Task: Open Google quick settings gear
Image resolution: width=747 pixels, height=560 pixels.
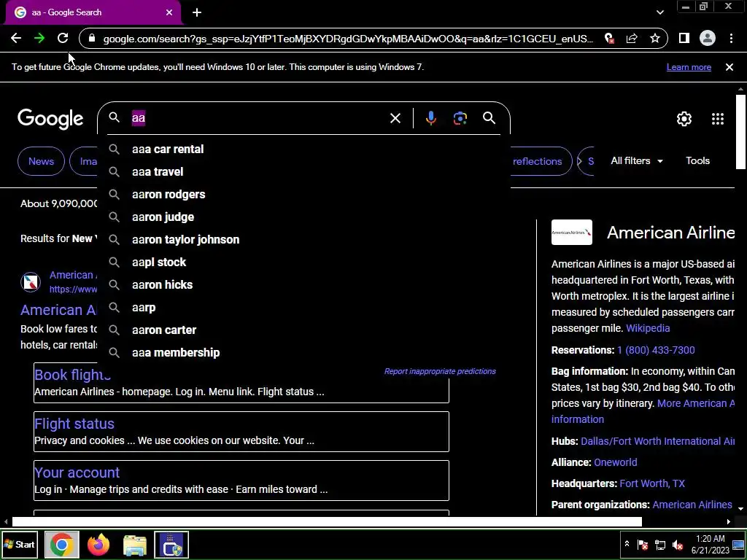Action: pyautogui.click(x=684, y=119)
